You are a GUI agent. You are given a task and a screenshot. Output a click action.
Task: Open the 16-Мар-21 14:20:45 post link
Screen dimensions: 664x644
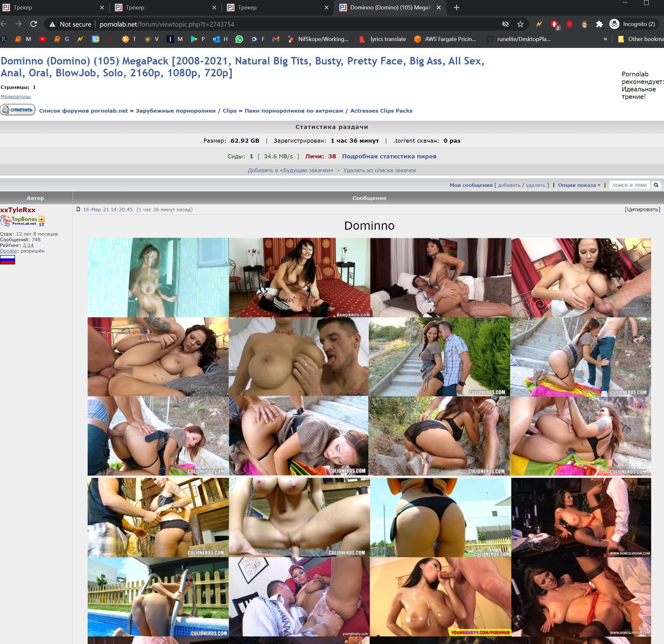click(x=108, y=210)
